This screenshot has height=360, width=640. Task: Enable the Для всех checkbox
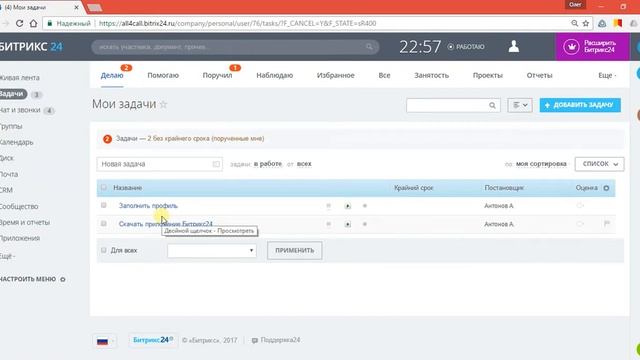pyautogui.click(x=104, y=250)
